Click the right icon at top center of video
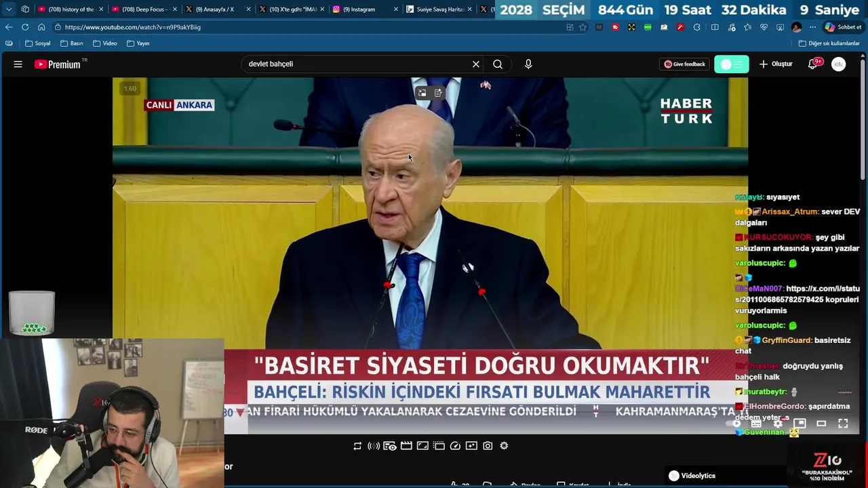The image size is (868, 488). click(x=438, y=93)
